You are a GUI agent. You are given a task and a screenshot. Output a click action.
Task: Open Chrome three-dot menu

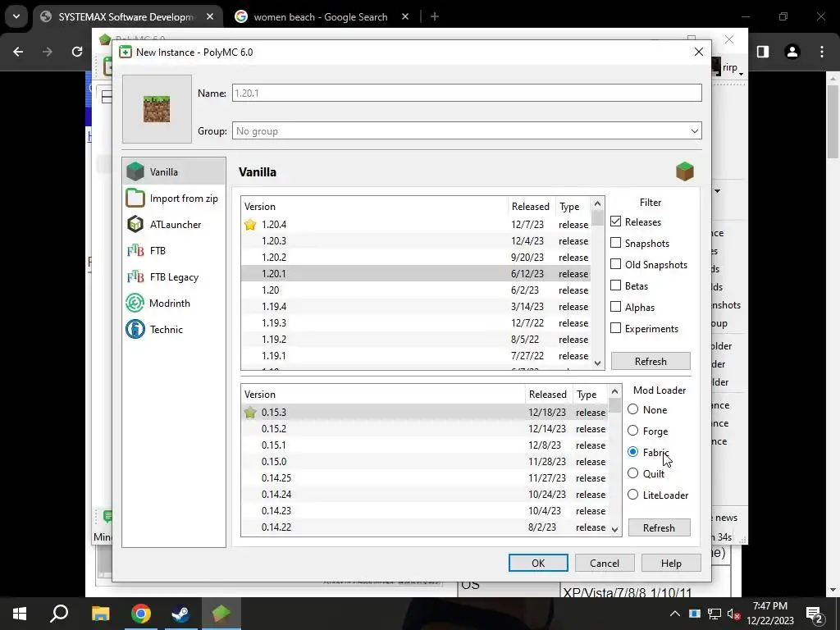[822, 52]
